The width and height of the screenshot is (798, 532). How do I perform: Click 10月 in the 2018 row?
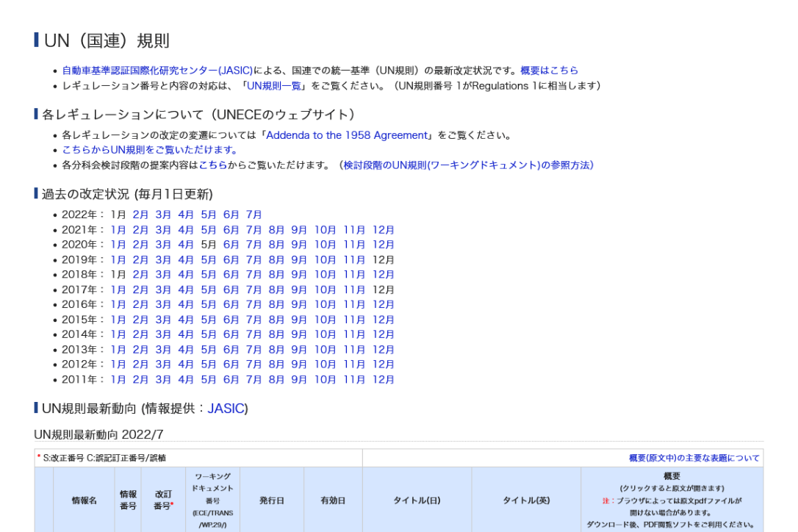(x=325, y=275)
